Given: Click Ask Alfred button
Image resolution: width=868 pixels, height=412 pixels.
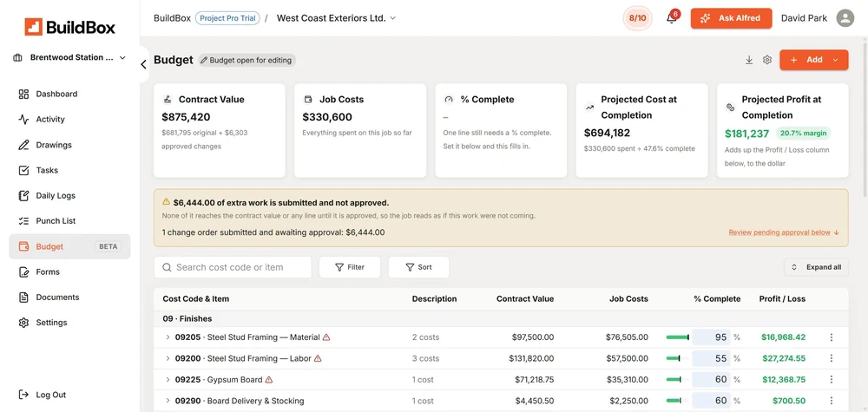Looking at the screenshot, I should (x=731, y=18).
